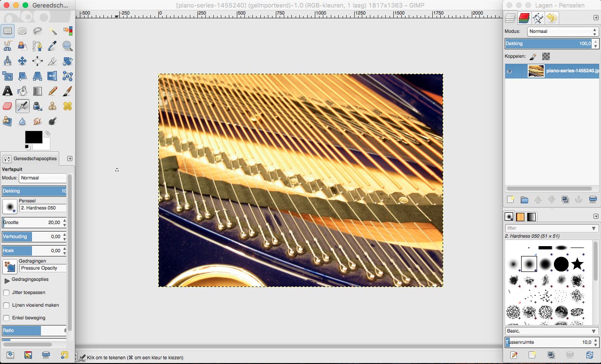This screenshot has height=364, width=601.
Task: Select the Pencil tool
Action: click(53, 91)
